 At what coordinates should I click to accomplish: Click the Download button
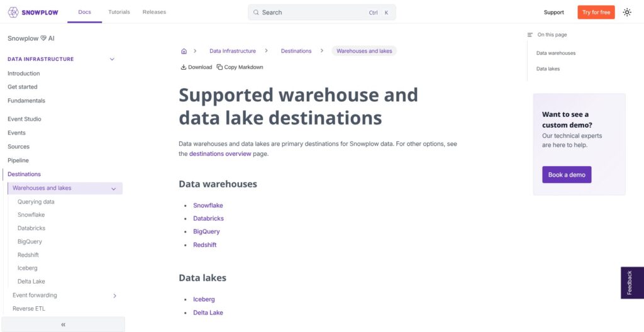point(196,67)
